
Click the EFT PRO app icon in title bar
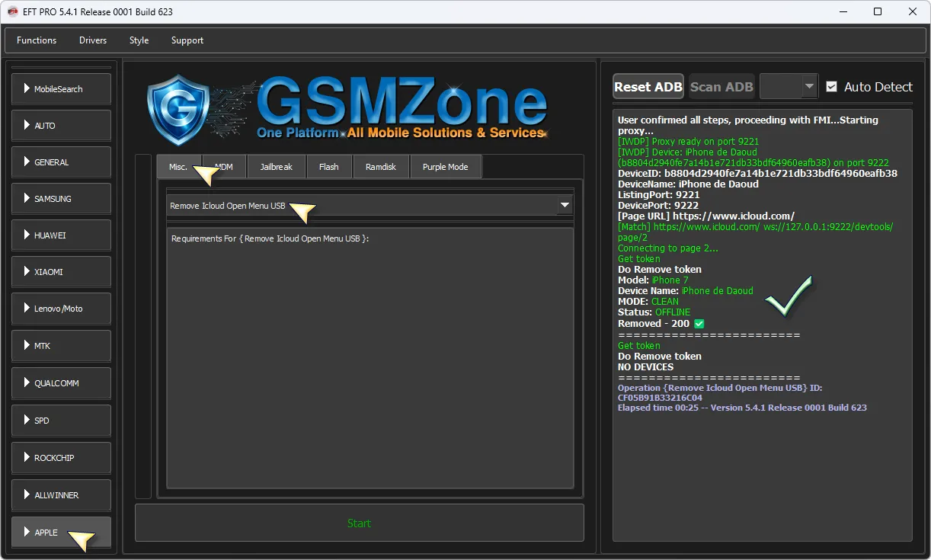click(13, 11)
